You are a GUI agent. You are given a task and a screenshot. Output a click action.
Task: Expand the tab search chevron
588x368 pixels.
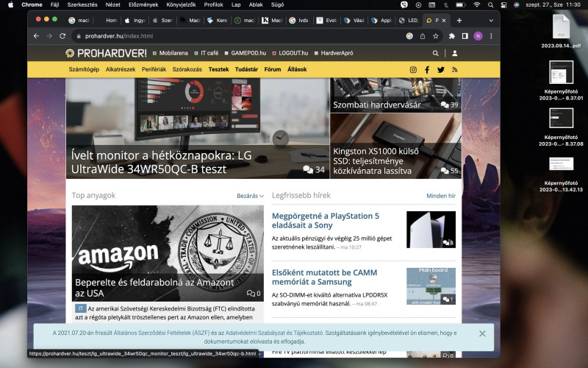[x=491, y=21]
